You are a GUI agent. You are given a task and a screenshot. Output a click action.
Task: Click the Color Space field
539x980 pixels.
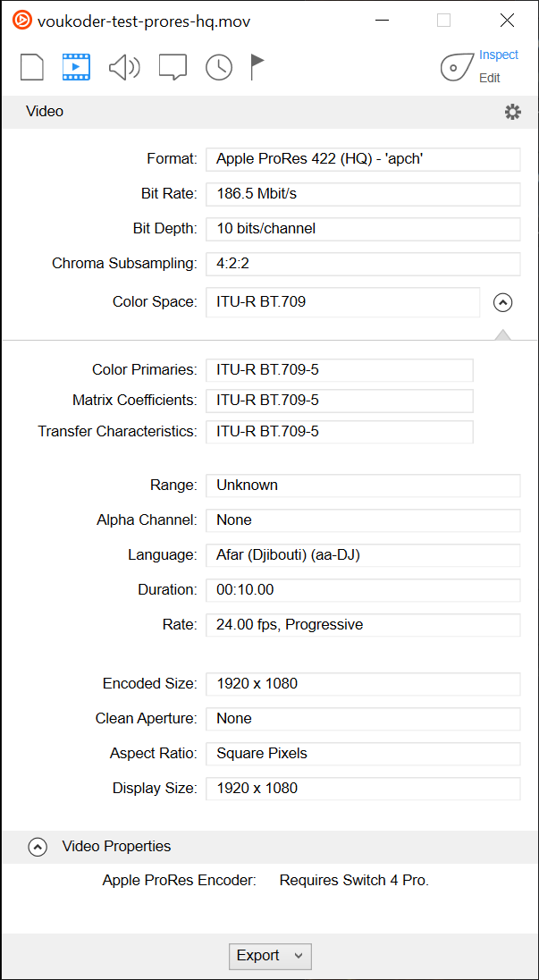pos(342,302)
